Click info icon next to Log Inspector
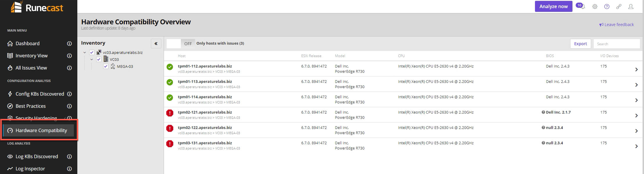The image size is (644, 174). click(x=69, y=169)
